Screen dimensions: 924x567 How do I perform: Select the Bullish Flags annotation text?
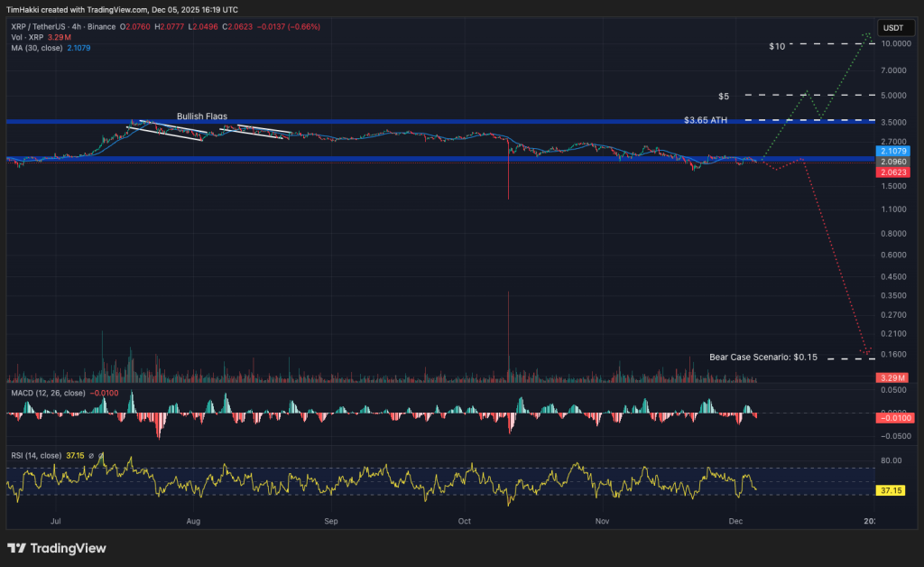[x=201, y=116]
